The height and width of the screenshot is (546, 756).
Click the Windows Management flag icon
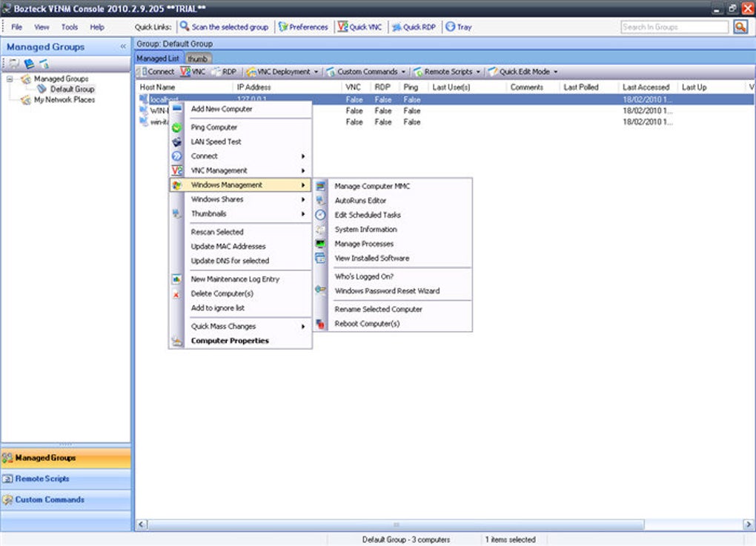point(177,185)
